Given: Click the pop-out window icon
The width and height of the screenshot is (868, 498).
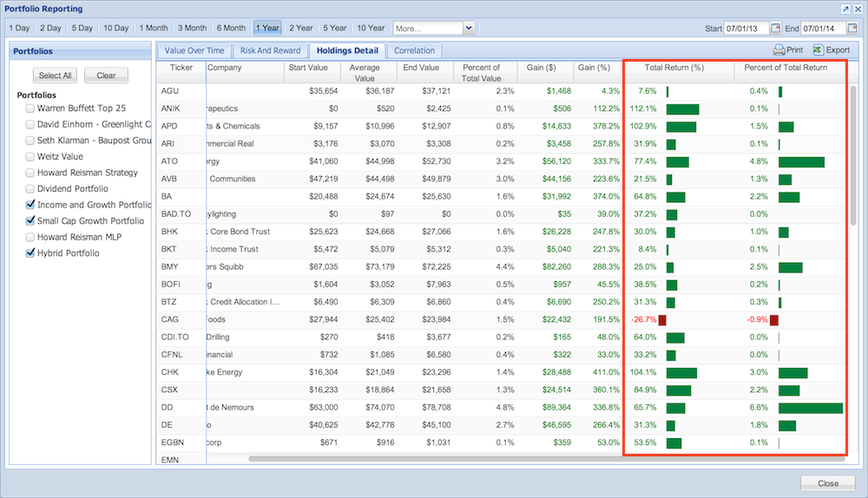Looking at the screenshot, I should point(845,9).
